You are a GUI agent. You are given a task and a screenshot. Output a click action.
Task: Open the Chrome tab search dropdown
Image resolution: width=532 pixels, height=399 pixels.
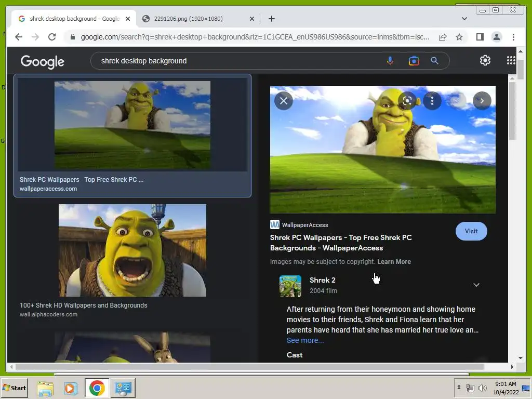point(464,19)
